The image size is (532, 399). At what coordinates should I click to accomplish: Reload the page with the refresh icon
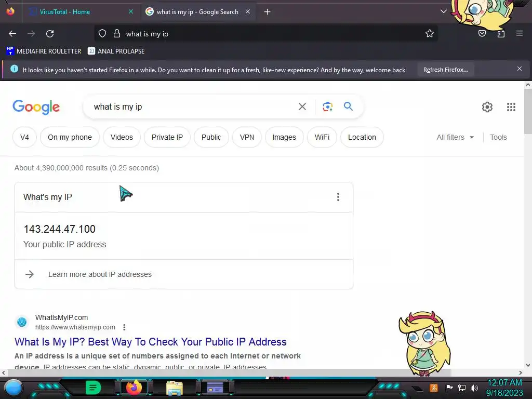(50, 34)
